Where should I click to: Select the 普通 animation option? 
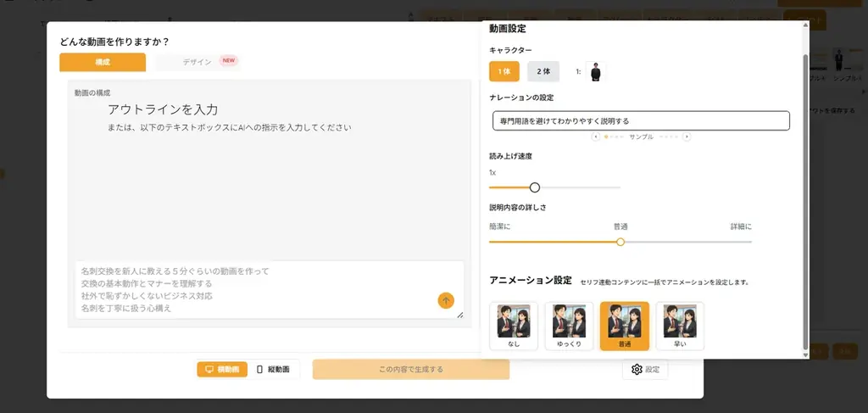pyautogui.click(x=625, y=326)
